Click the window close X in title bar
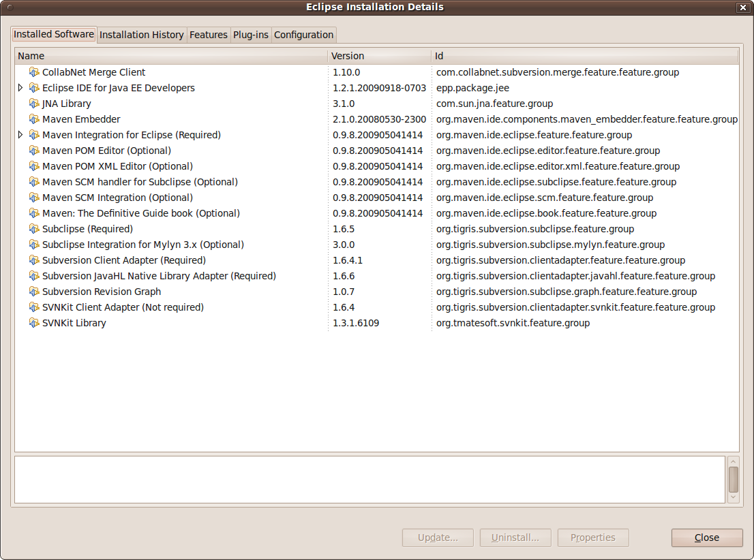Image resolution: width=754 pixels, height=560 pixels. point(742,7)
